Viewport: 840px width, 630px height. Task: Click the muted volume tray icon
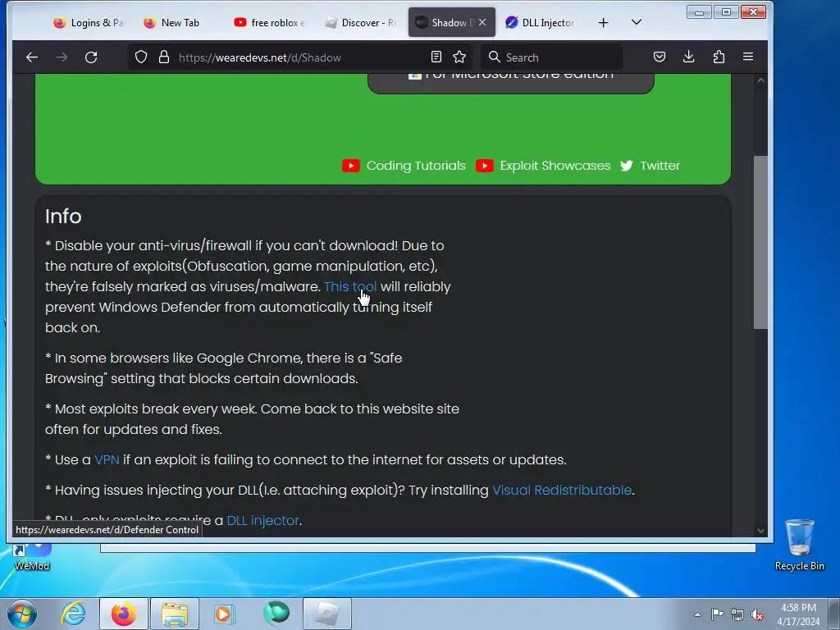(757, 614)
